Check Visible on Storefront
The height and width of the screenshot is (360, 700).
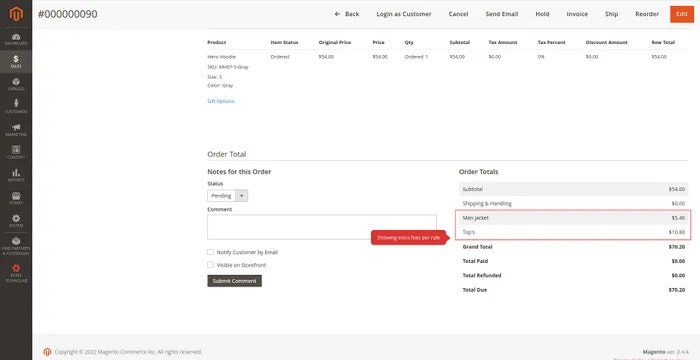pos(210,265)
